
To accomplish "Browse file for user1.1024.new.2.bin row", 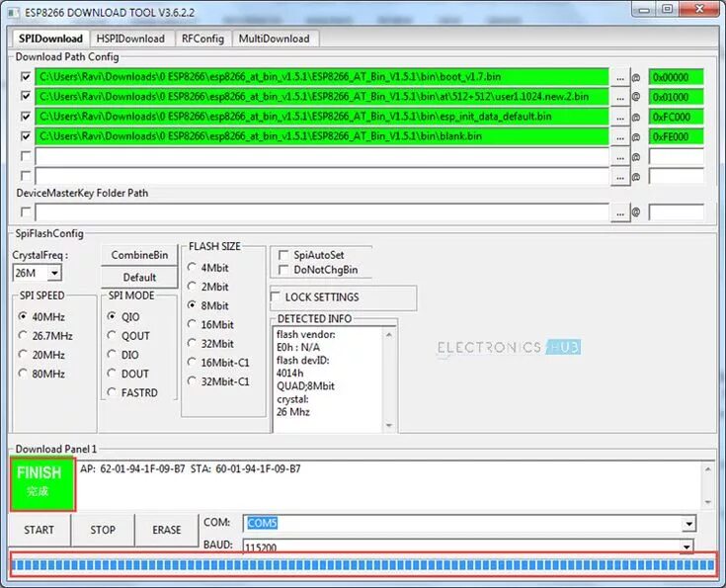I will coord(620,97).
